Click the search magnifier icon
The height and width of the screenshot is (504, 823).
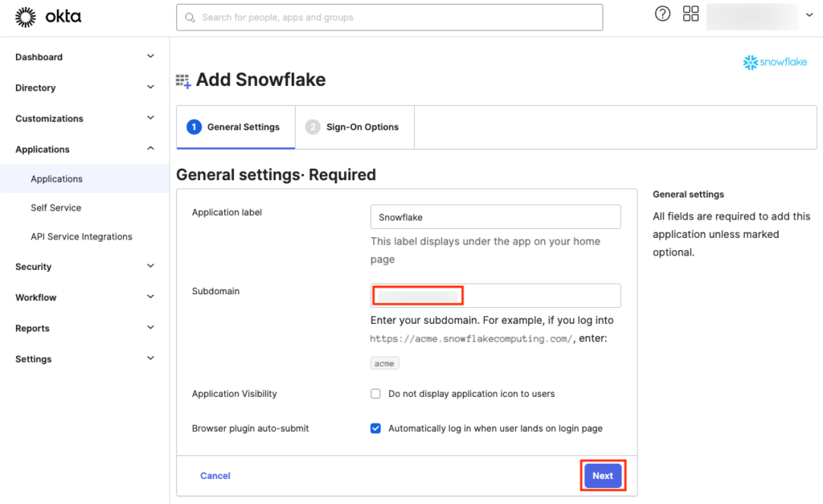point(190,17)
